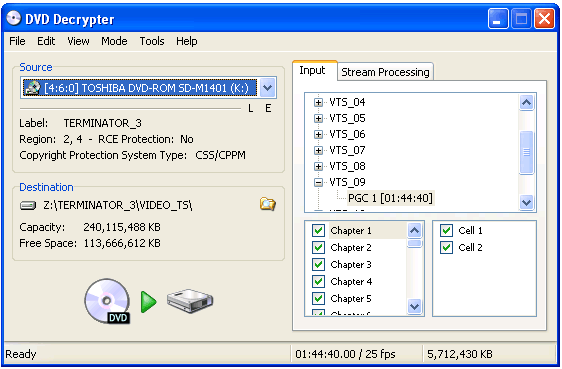The image size is (562, 369).
Task: Click the DVD disc icon in title bar
Action: tap(14, 18)
